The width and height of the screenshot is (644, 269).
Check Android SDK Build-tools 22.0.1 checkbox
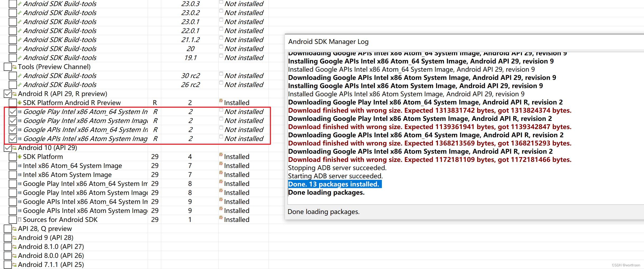point(13,31)
